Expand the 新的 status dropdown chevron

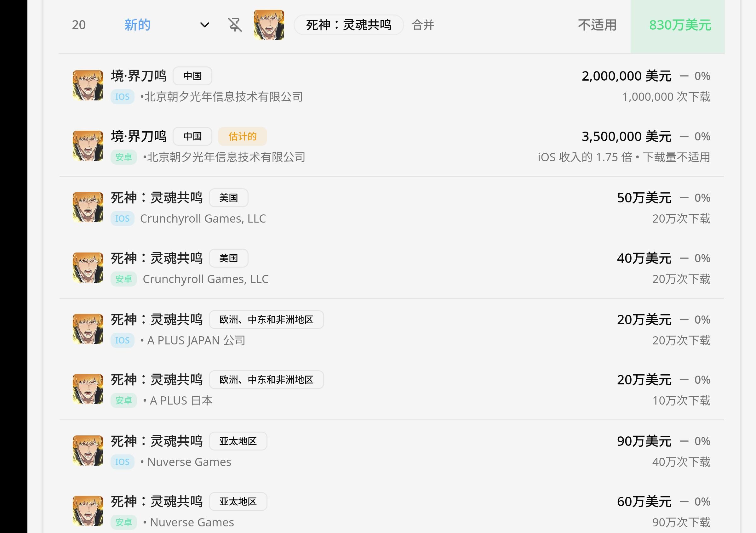tap(205, 25)
